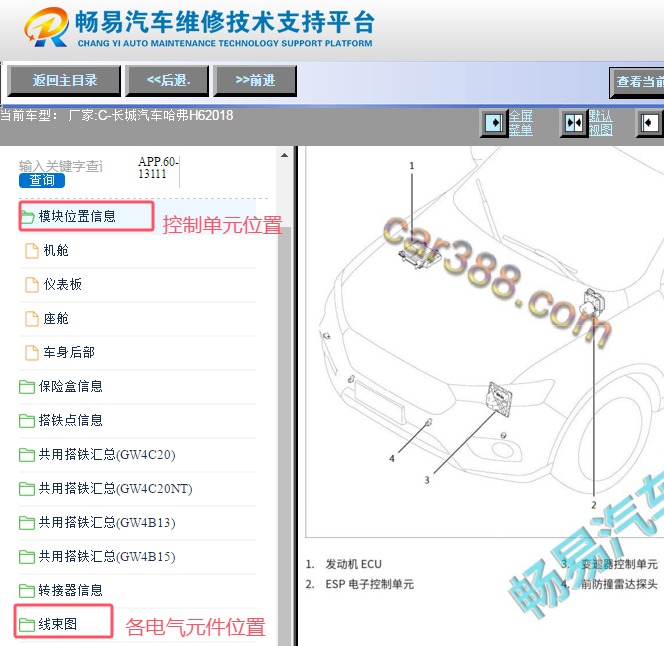Open the 机舱 page
Viewport: 664px width, 646px height.
56,250
